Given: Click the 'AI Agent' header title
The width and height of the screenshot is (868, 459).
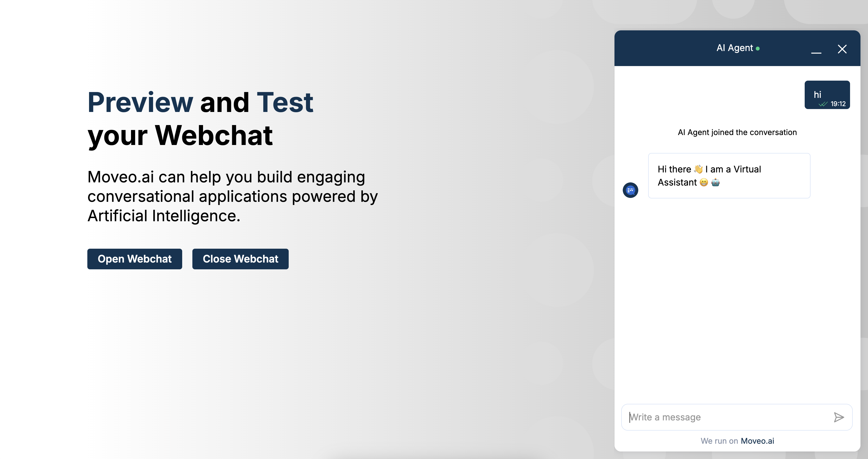Looking at the screenshot, I should [734, 48].
